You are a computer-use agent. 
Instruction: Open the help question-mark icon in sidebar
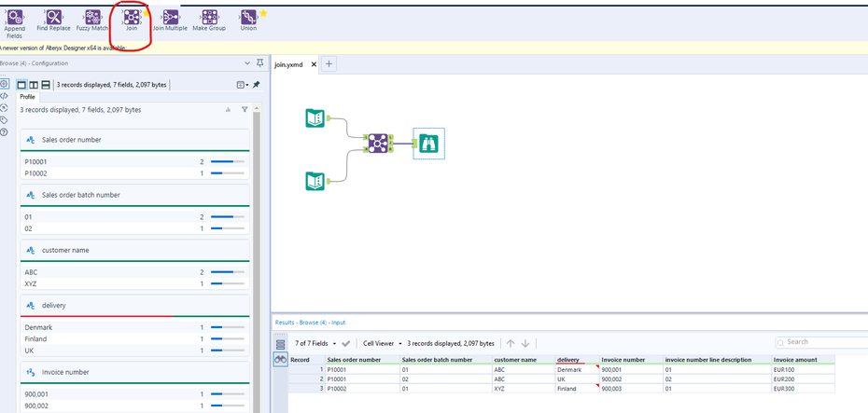(x=4, y=132)
